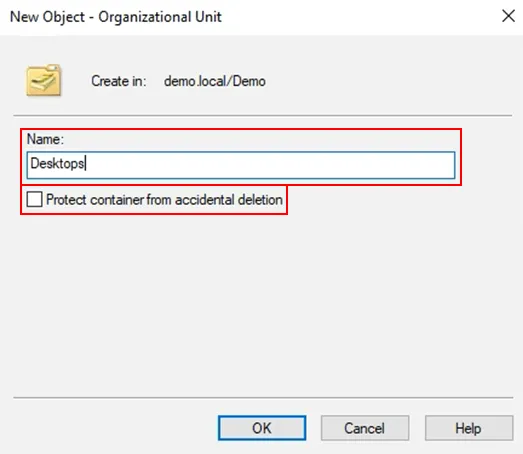The height and width of the screenshot is (454, 523).
Task: Click the 'Protect container from accidental deletion' label
Action: pos(164,200)
